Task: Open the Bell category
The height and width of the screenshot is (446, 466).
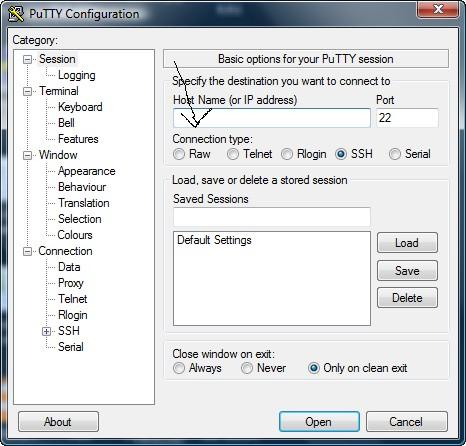Action: click(x=66, y=123)
